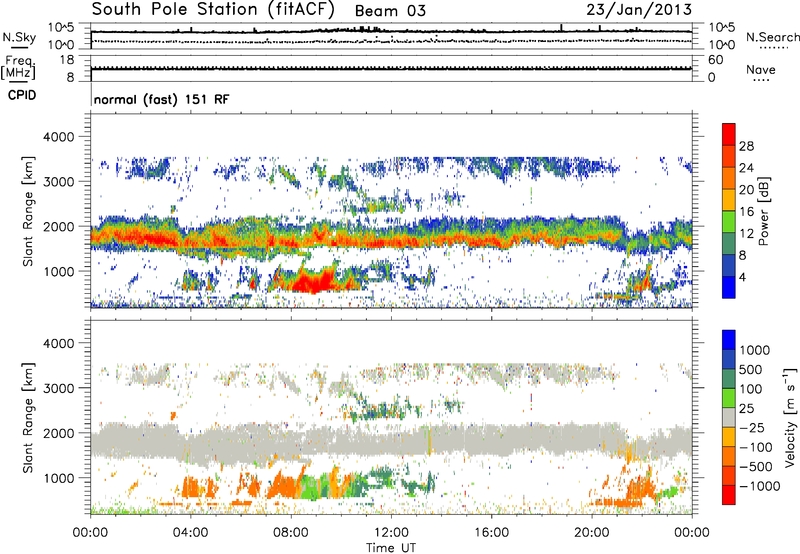Image resolution: width=800 pixels, height=554 pixels.
Task: Click the 'South Pole Station (fitACF)' title
Action: [213, 9]
